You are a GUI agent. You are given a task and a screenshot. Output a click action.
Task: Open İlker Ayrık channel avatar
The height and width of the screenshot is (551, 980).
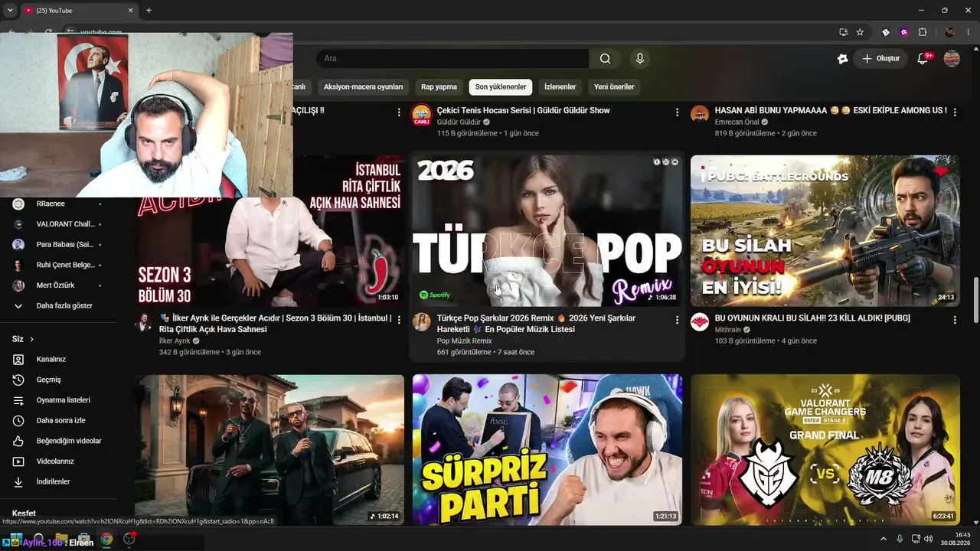pyautogui.click(x=144, y=322)
